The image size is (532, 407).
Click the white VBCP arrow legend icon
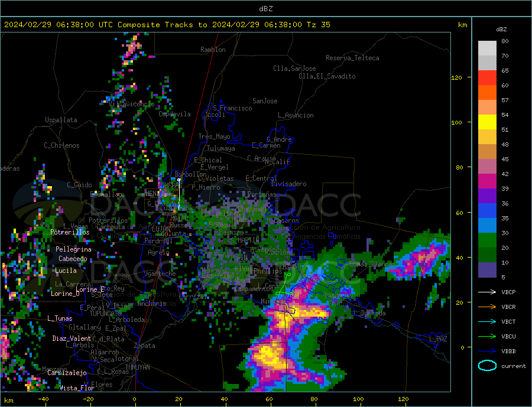(487, 292)
